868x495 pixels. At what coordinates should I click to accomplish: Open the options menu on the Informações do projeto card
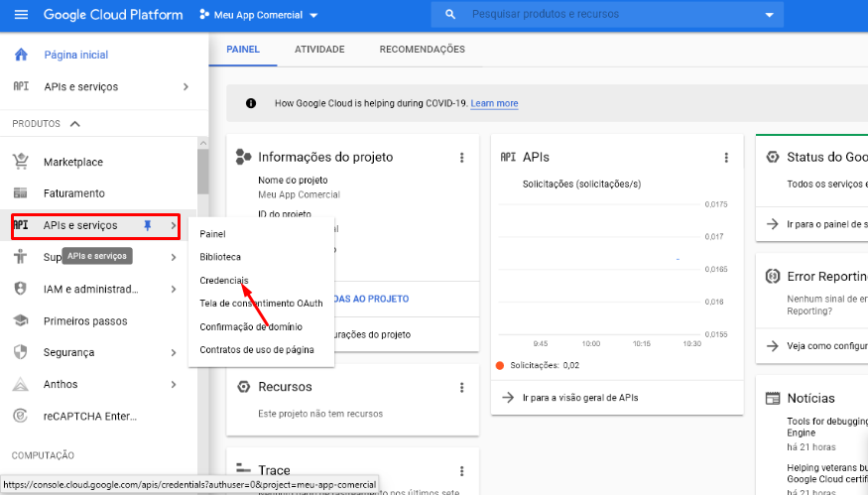point(461,158)
